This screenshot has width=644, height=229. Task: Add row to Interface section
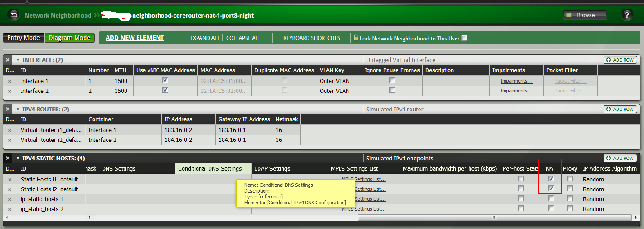(620, 60)
